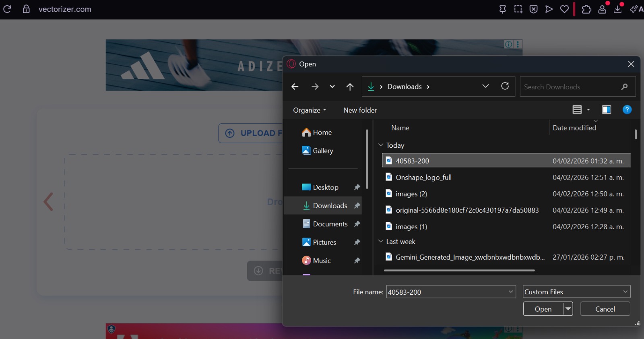Open the Organize menu
644x339 pixels.
310,110
